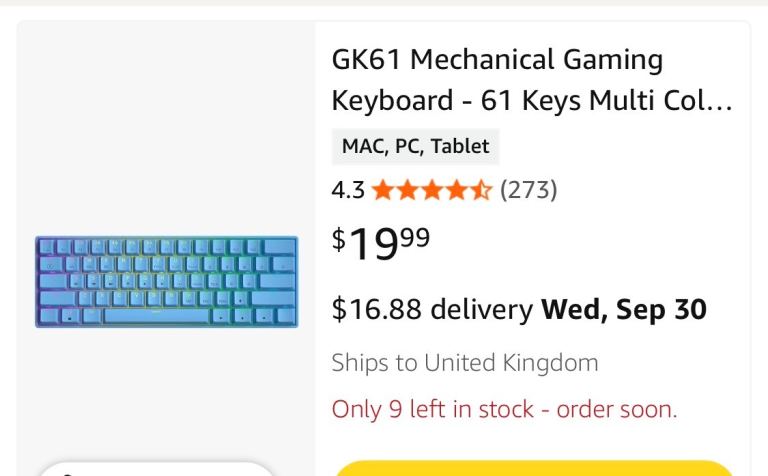Click the first filled orange star

tap(383, 190)
